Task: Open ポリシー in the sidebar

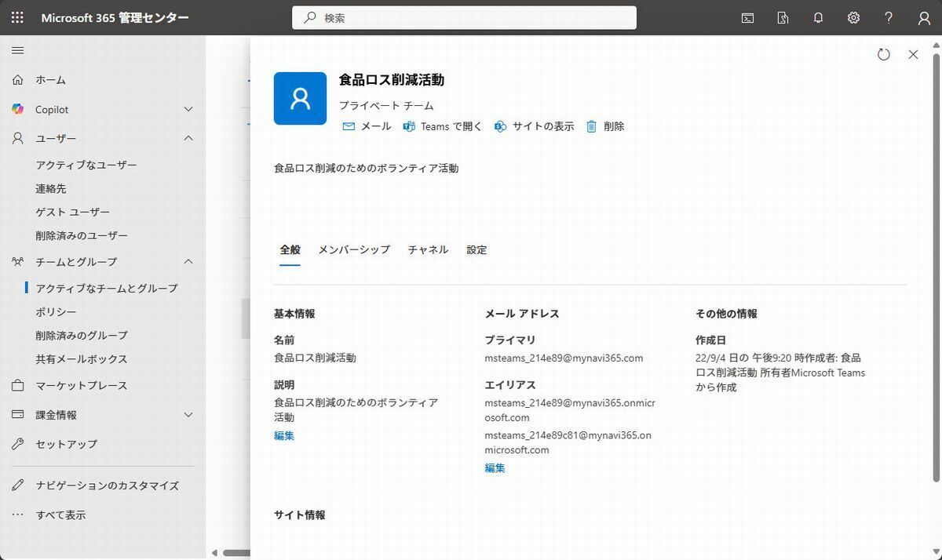Action: (57, 311)
